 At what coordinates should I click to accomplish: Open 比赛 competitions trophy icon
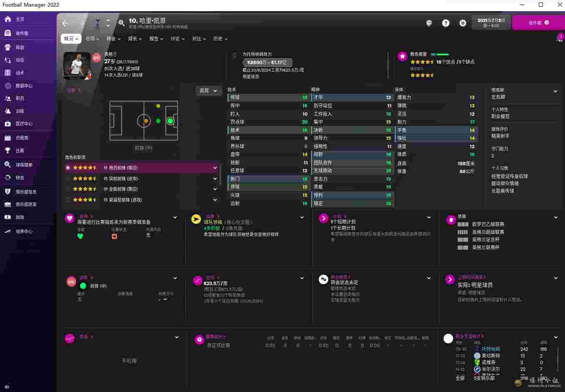7,151
